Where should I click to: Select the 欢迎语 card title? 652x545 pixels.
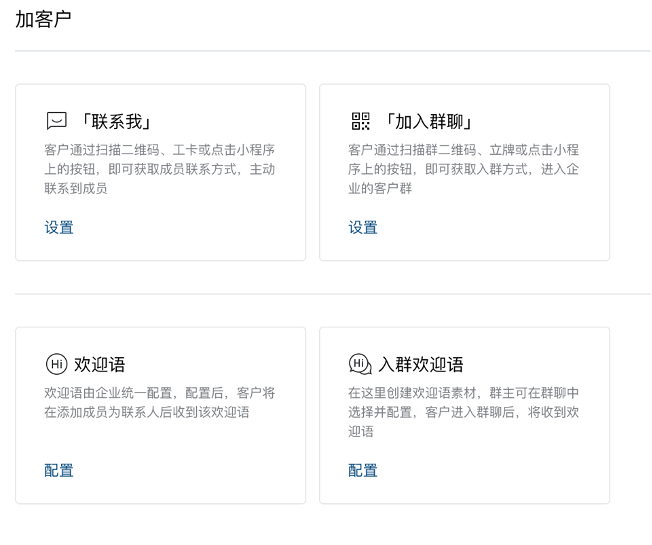[x=100, y=365]
